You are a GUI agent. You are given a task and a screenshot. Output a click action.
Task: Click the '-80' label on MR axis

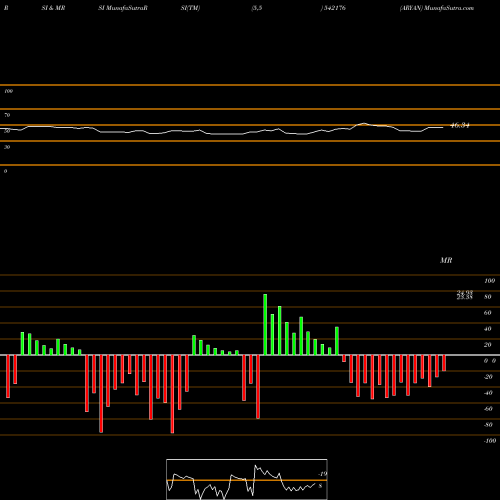point(488,425)
